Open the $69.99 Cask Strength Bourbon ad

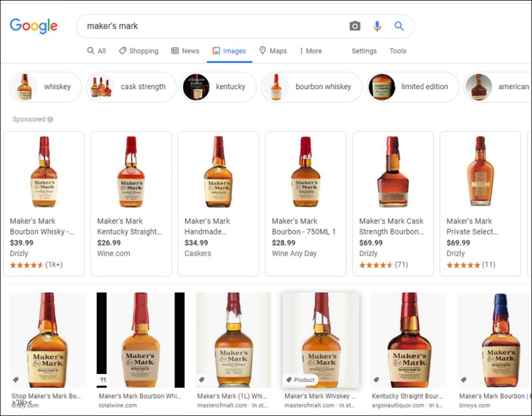393,204
